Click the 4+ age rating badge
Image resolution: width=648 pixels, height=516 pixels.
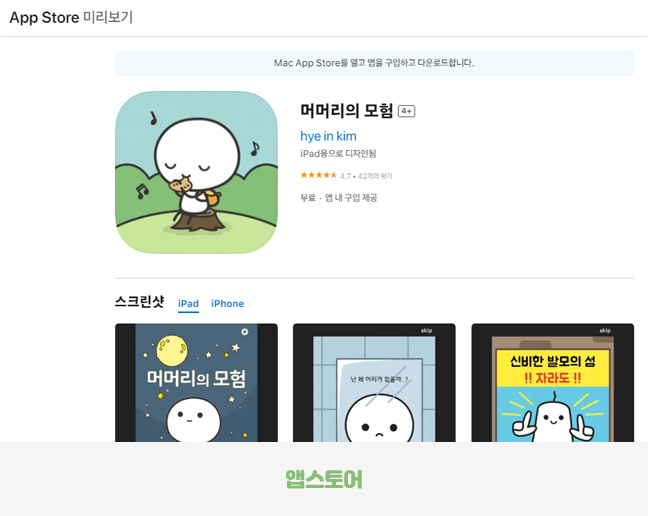point(406,111)
